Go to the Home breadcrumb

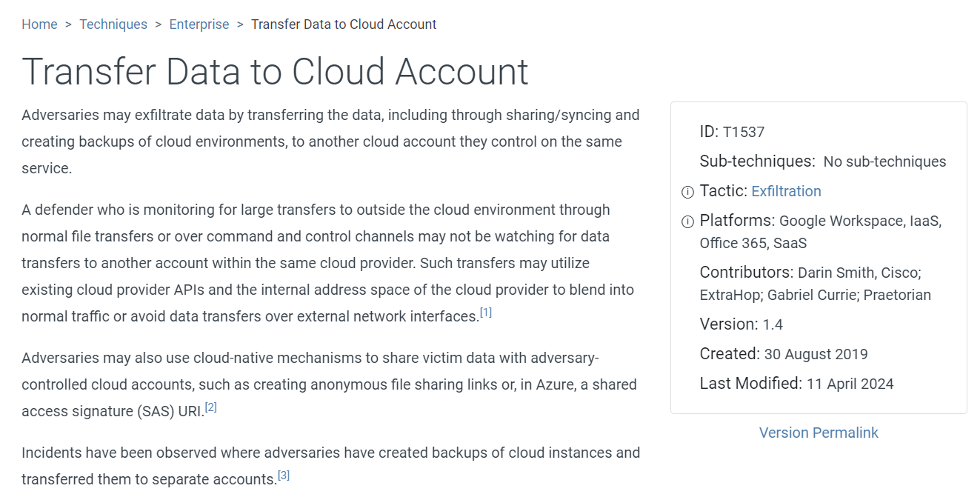click(39, 24)
